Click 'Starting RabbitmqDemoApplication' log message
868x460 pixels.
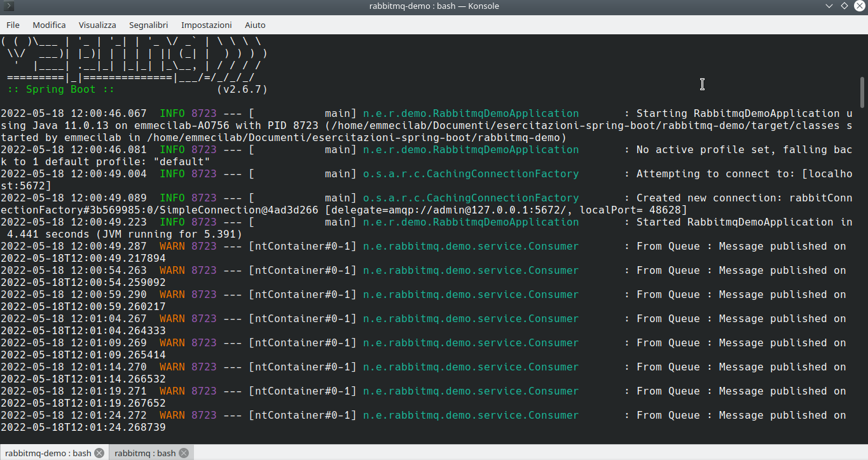tap(738, 114)
